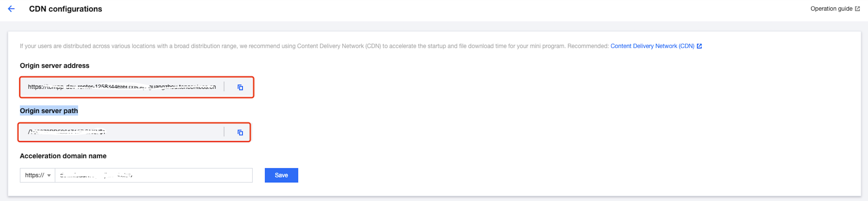Screen dimensions: 868x201
Task: Click the divider before address copy icon
Action: click(224, 87)
